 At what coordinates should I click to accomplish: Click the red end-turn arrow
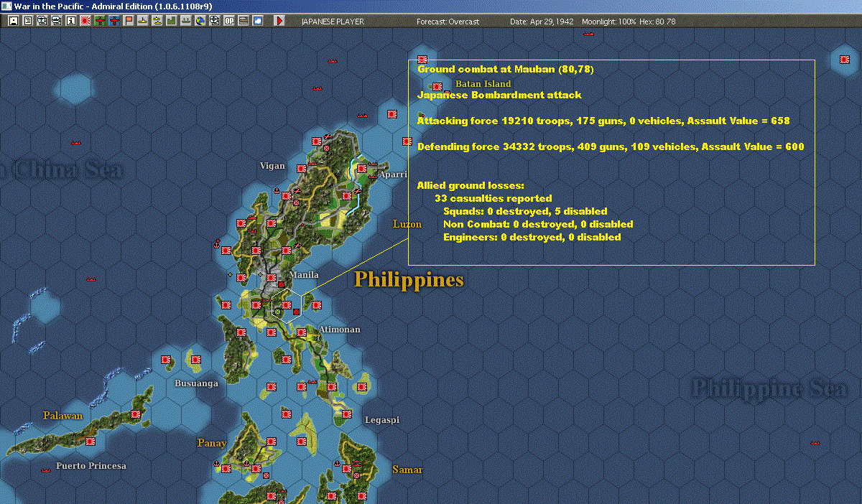tap(279, 22)
